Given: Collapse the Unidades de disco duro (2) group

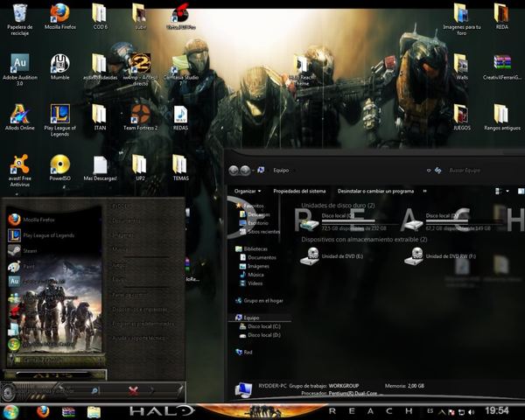Looking at the screenshot, I should pyautogui.click(x=338, y=206).
